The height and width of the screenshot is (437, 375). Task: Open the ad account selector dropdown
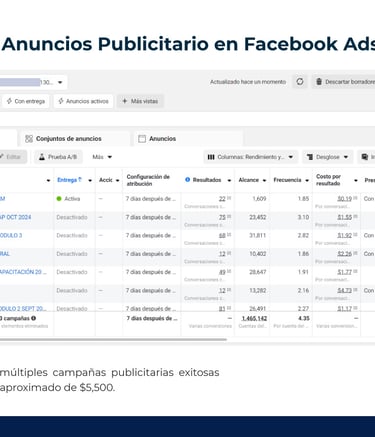tap(60, 82)
